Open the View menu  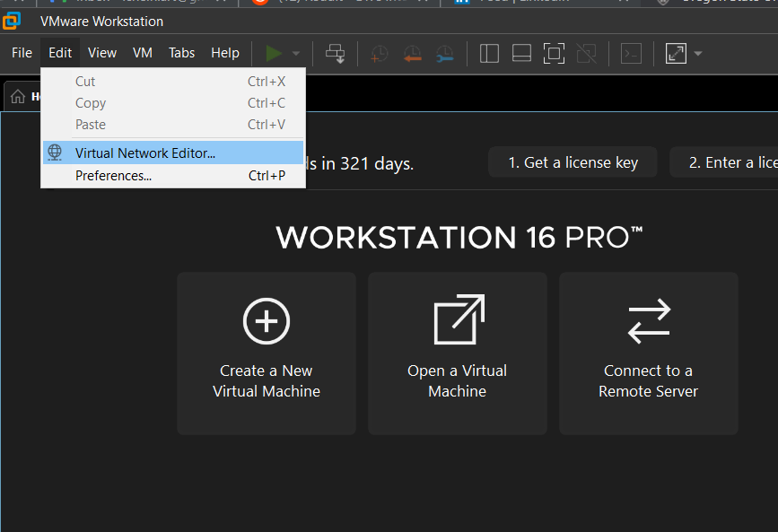102,53
